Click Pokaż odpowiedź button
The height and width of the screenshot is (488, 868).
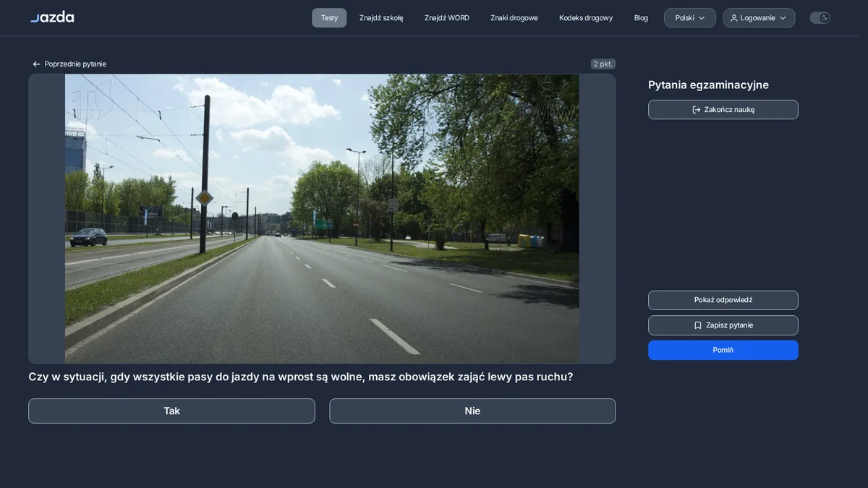pyautogui.click(x=723, y=300)
